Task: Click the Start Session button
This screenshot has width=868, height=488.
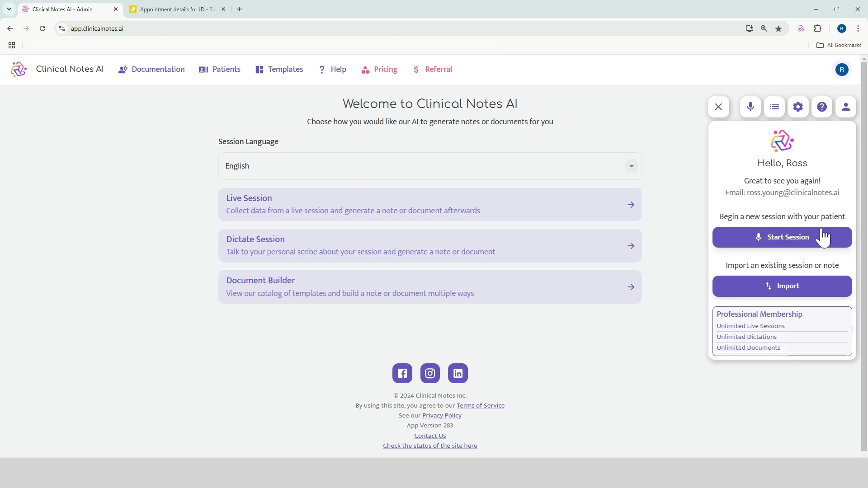Action: pos(782,237)
